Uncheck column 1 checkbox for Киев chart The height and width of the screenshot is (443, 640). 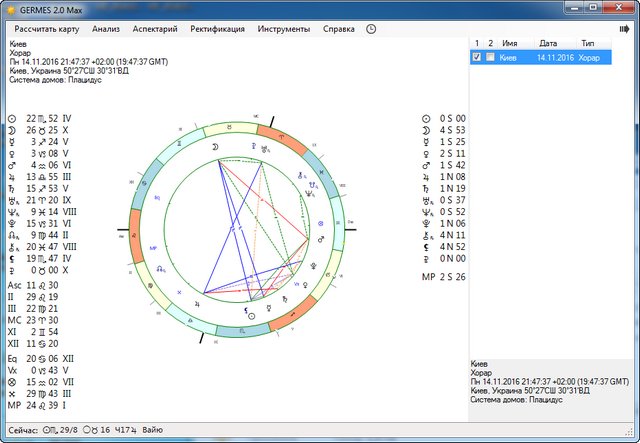point(477,58)
